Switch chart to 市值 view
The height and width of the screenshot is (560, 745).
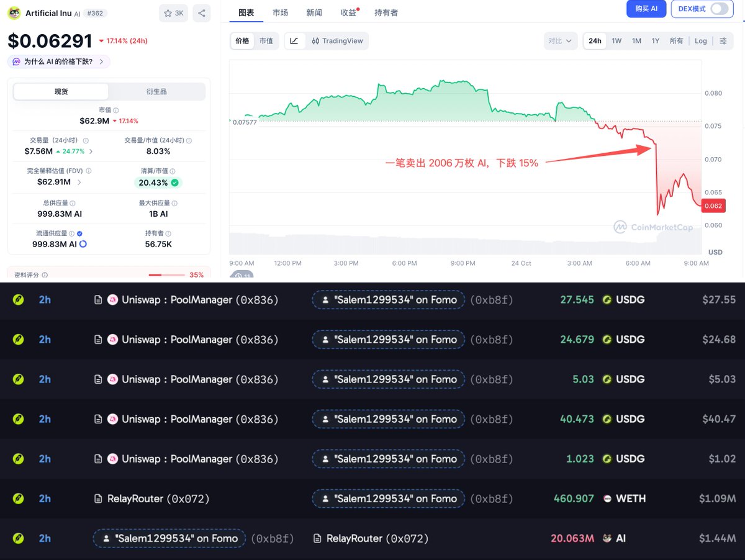(266, 41)
